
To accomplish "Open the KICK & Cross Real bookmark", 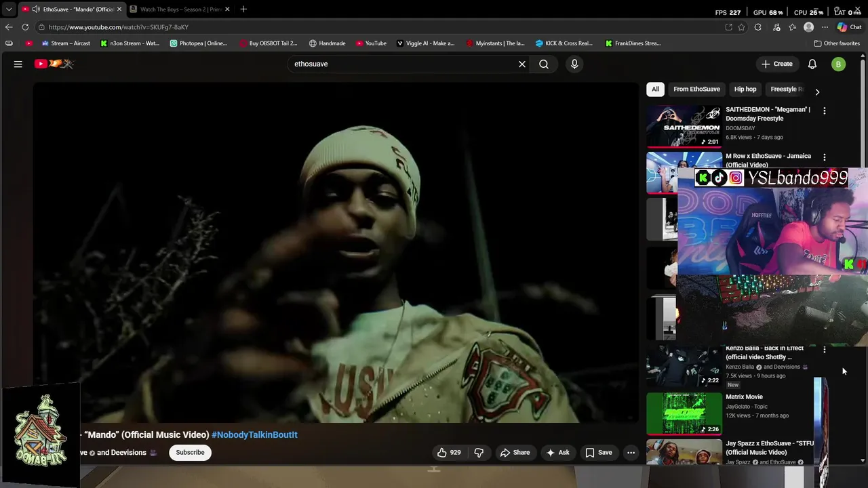I will coord(565,43).
